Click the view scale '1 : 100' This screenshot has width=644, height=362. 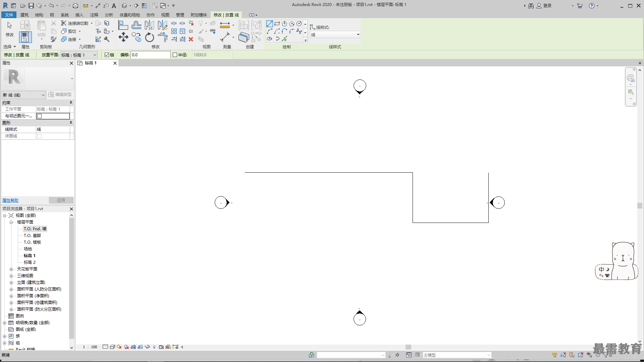click(x=90, y=347)
